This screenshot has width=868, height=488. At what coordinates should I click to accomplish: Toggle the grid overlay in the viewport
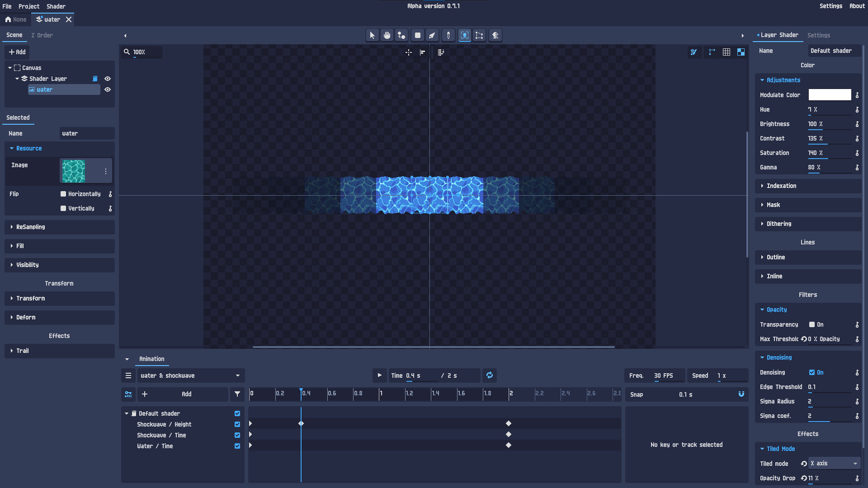pos(726,52)
